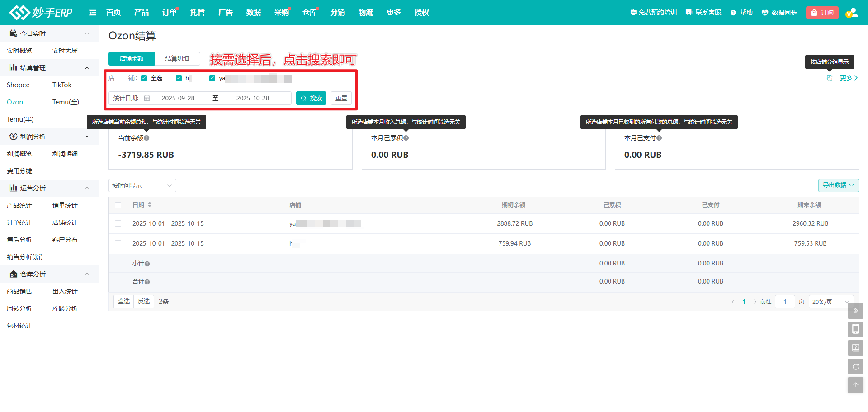Open the 按时间显示 dropdown
This screenshot has height=412, width=868.
142,185
